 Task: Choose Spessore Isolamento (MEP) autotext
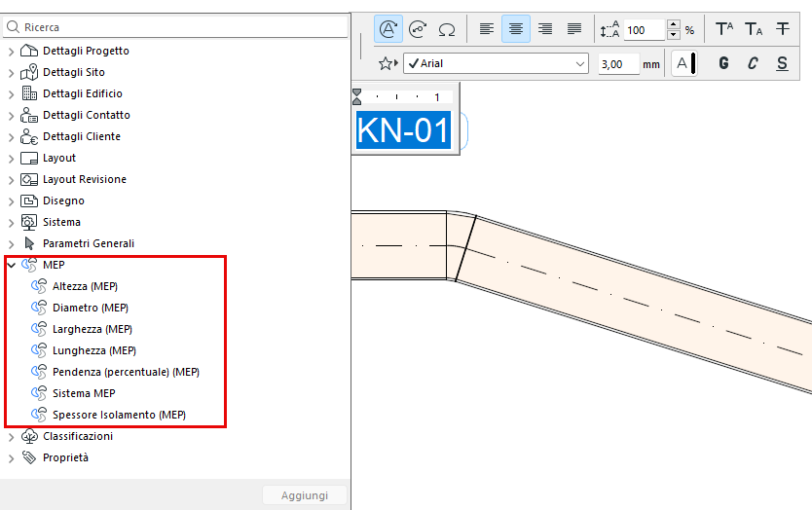pos(119,415)
